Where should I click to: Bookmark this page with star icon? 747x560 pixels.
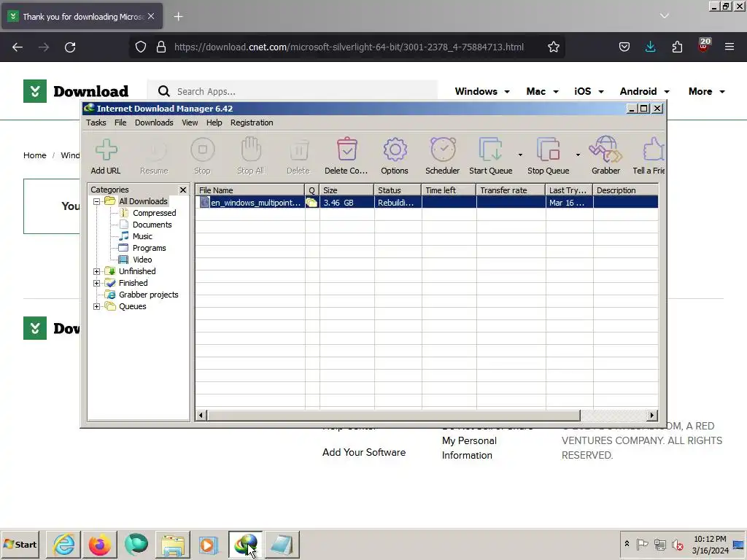tap(553, 47)
